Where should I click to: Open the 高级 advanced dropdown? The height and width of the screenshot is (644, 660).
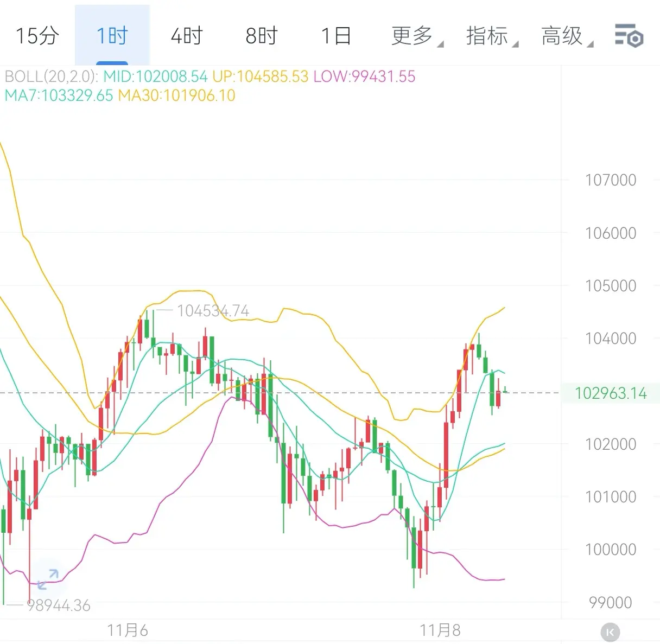(566, 36)
